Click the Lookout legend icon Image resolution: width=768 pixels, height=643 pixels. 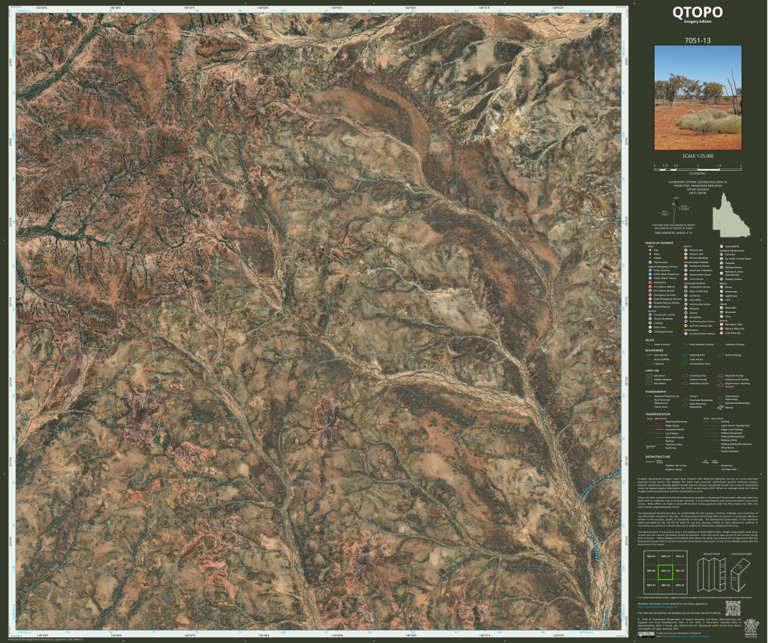click(x=650, y=323)
